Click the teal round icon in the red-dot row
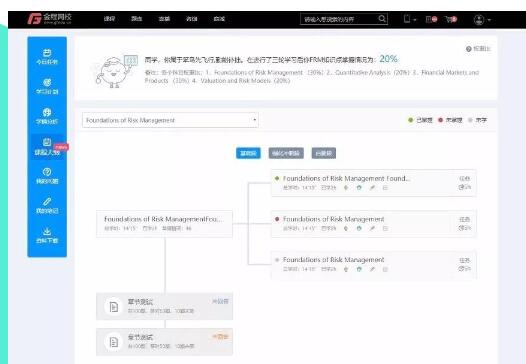Viewport: 526px width, 364px height. (359, 228)
